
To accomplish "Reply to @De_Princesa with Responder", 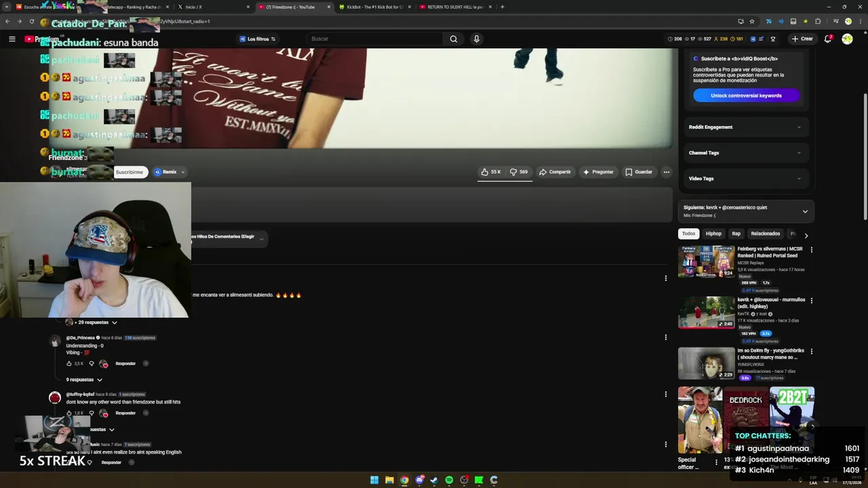I will 125,364.
